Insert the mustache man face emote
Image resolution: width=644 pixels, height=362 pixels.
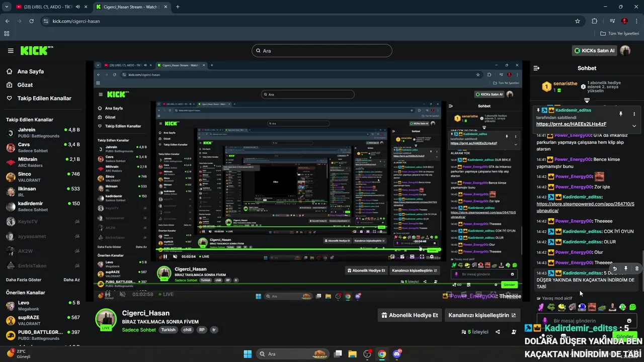tap(592, 307)
